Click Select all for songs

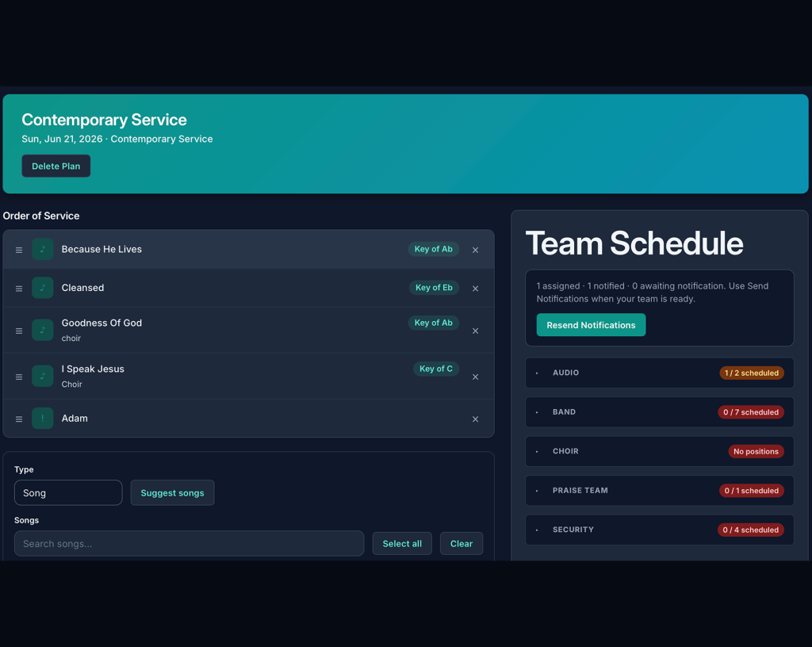pyautogui.click(x=402, y=543)
